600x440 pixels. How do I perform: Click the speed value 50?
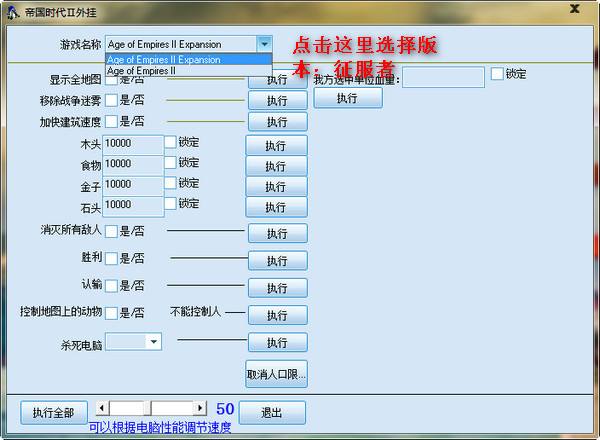point(225,409)
